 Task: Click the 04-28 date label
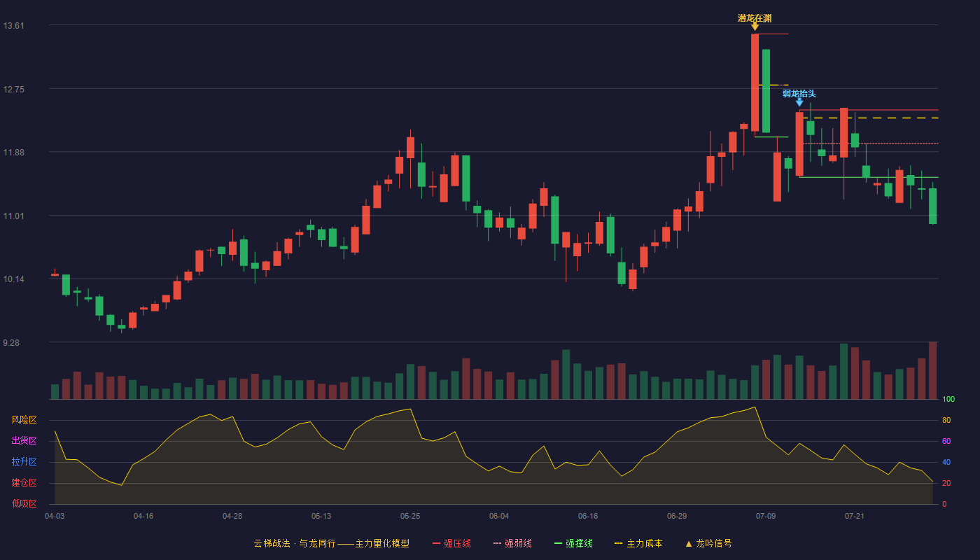(232, 516)
